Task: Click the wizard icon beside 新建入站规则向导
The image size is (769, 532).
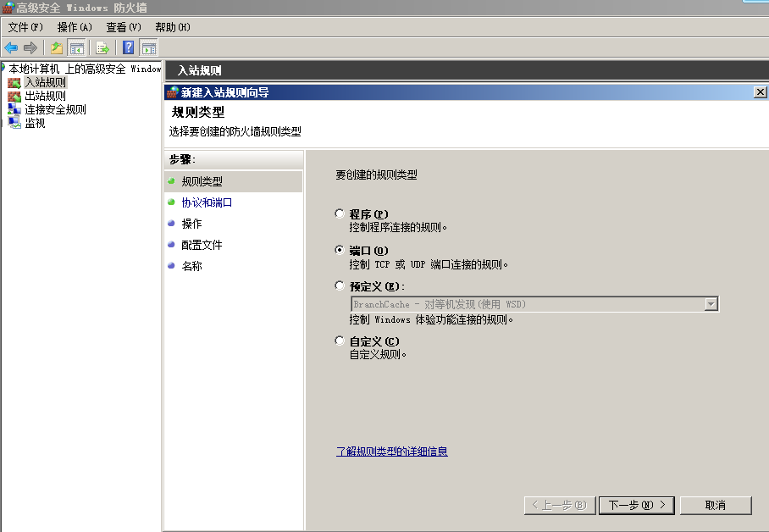Action: (172, 91)
